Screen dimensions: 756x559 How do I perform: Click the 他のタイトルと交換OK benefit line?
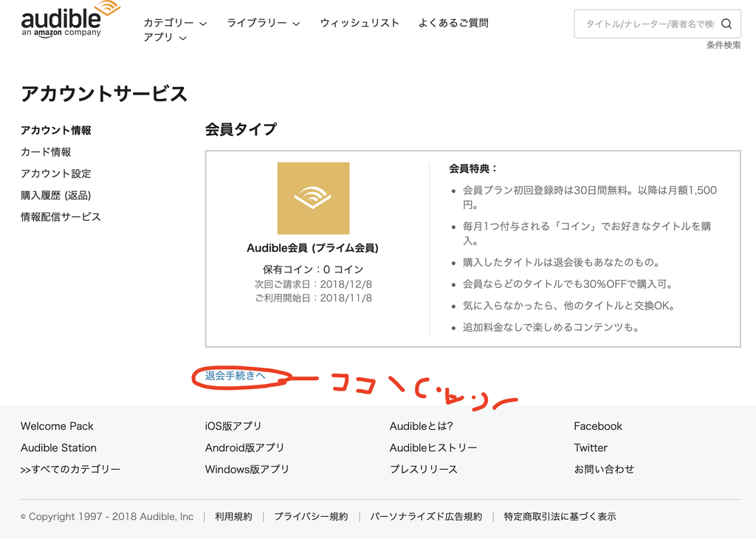pos(569,306)
